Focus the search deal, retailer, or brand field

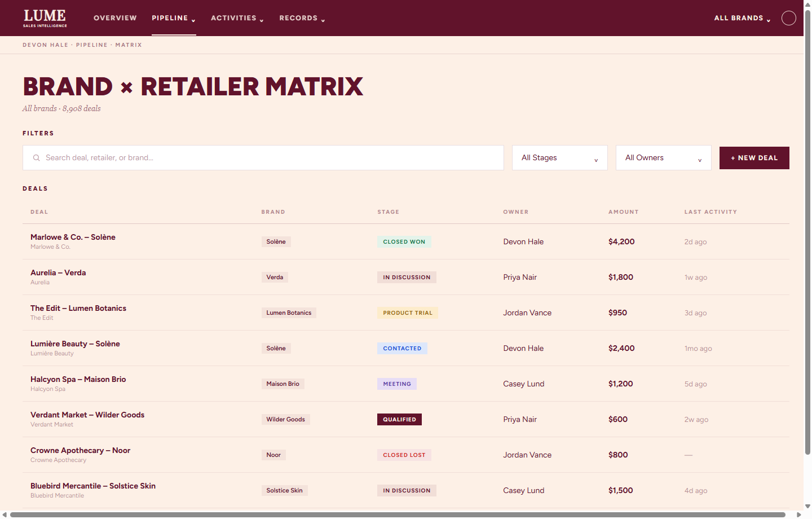(x=263, y=158)
